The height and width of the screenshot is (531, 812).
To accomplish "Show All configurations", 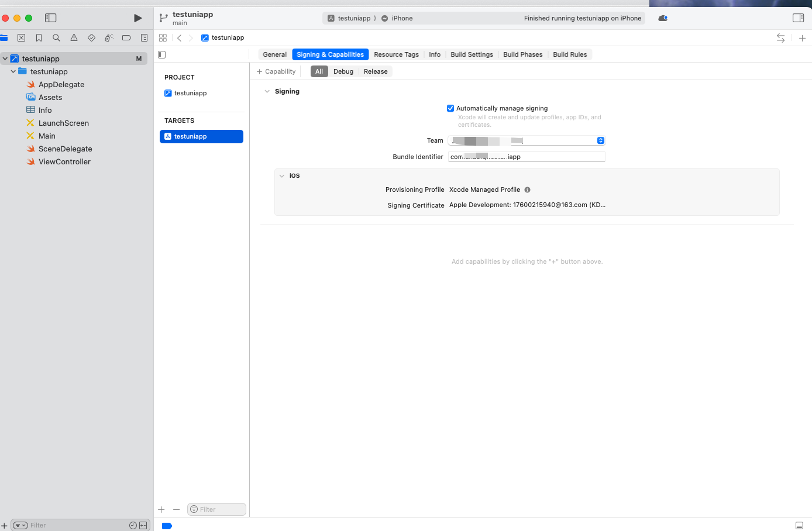I will (x=319, y=71).
